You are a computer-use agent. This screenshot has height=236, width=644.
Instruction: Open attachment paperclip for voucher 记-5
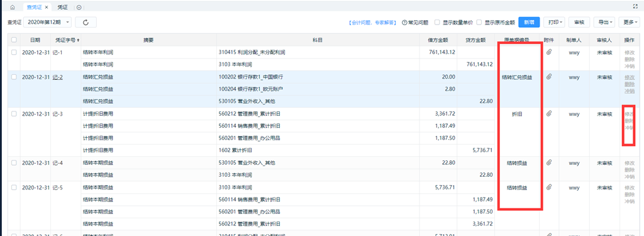tap(548, 187)
